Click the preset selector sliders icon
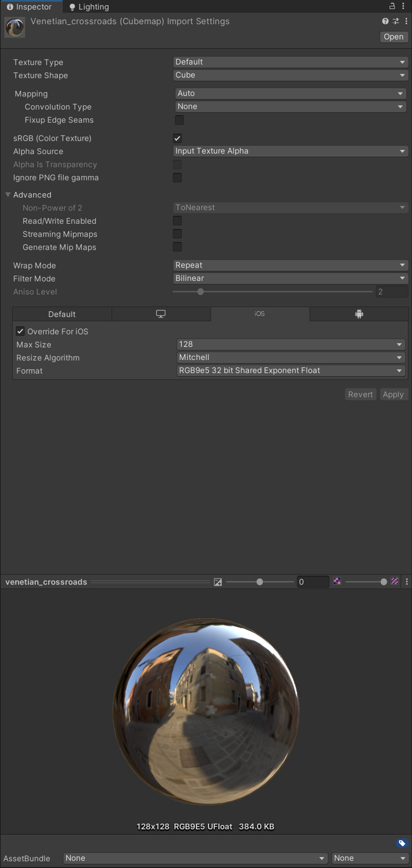Screen dimensions: 412x868 point(396,21)
